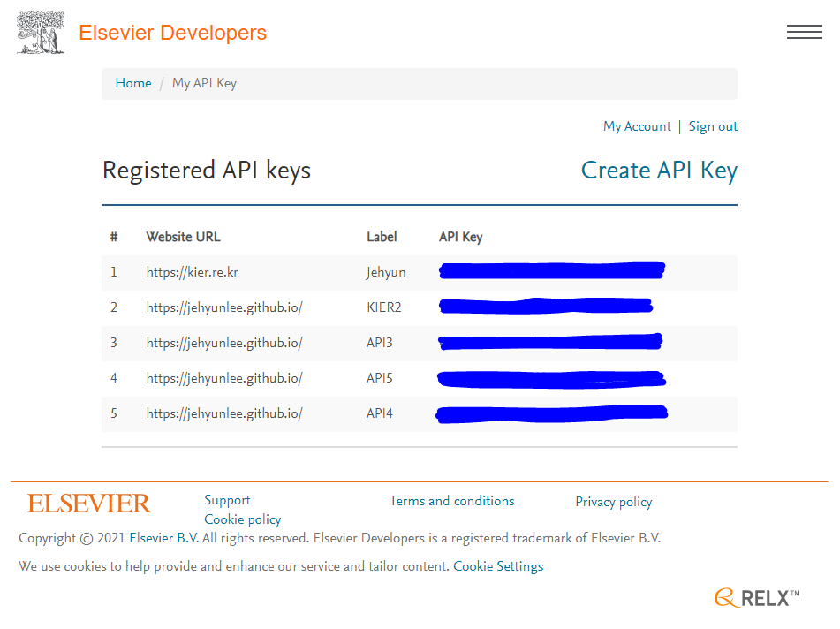Click the Registered API keys heading
This screenshot has height=629, width=840.
click(x=207, y=171)
